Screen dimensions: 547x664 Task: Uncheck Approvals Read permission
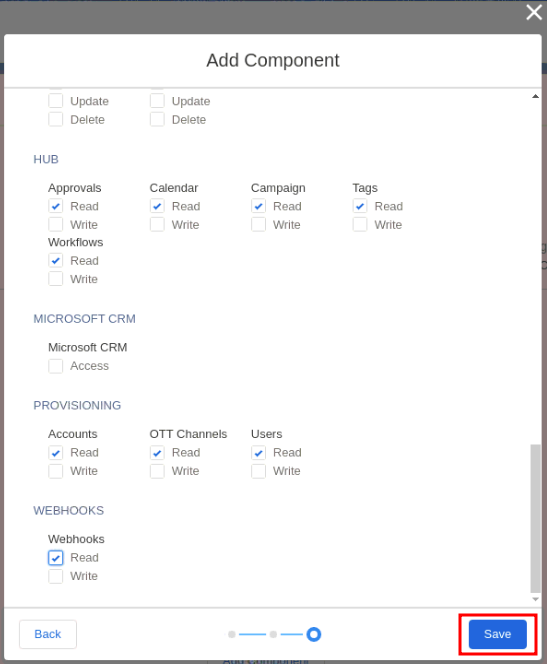pyautogui.click(x=55, y=206)
